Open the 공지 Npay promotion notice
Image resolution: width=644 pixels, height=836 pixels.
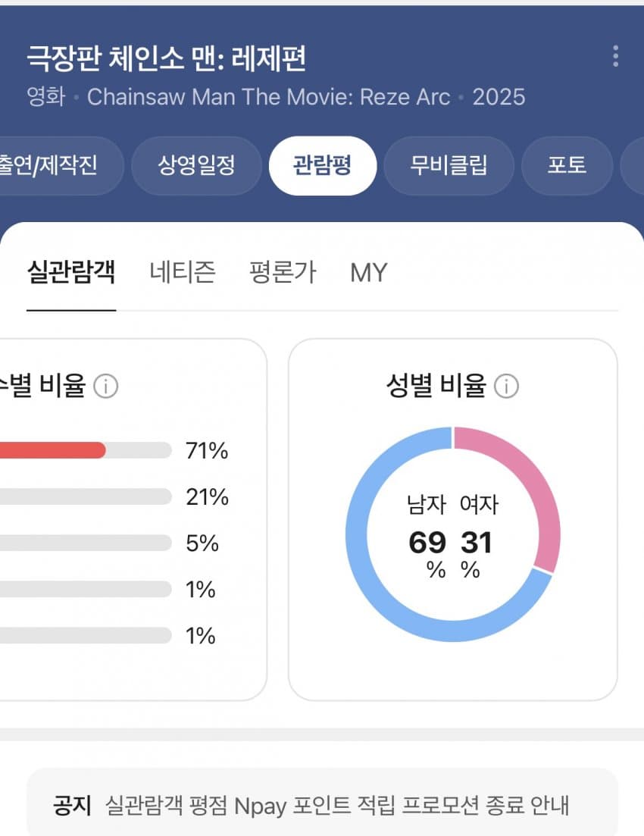tap(322, 804)
